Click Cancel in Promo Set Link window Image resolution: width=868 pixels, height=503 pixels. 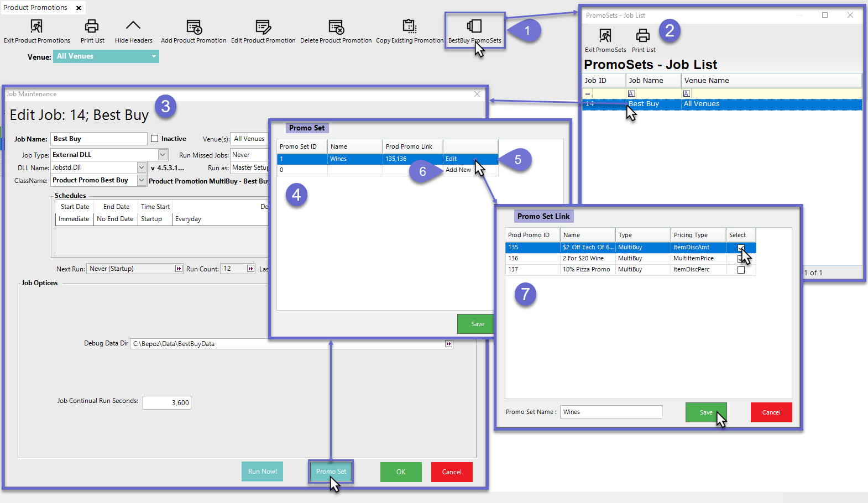771,412
